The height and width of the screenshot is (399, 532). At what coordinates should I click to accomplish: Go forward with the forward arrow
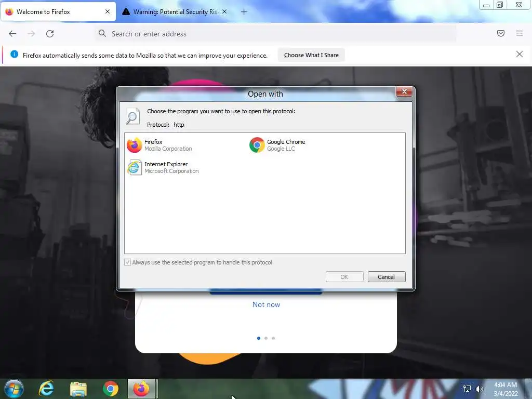(x=31, y=34)
